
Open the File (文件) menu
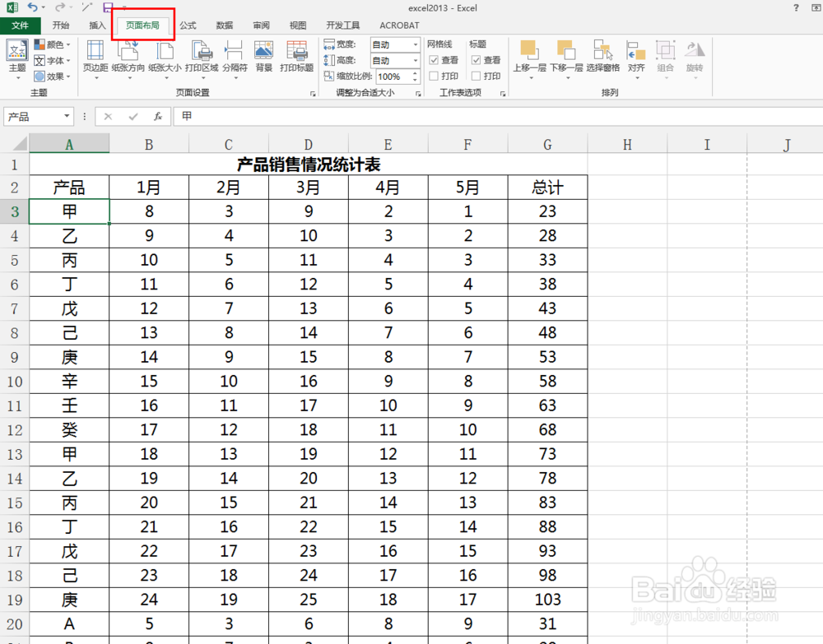(21, 25)
